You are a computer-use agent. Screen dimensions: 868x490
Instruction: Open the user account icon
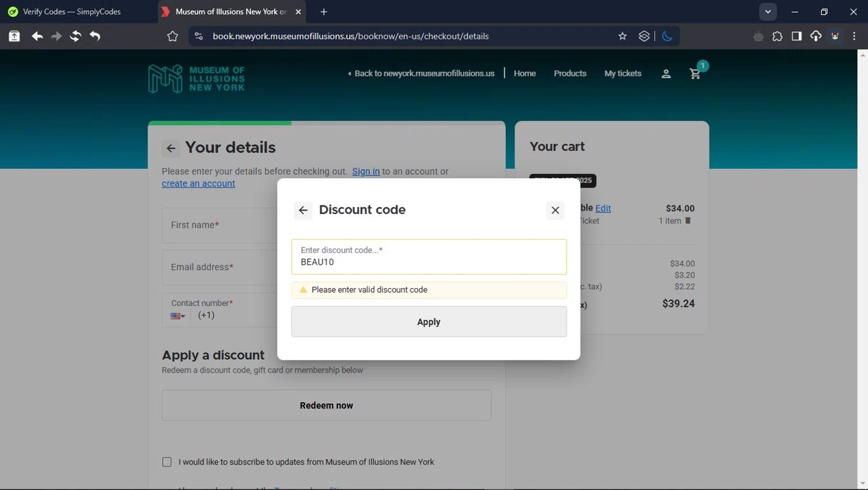coord(666,73)
